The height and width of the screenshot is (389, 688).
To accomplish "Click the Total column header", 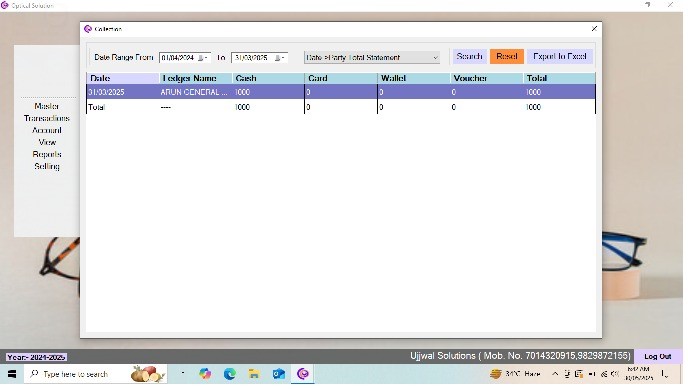I will [559, 78].
